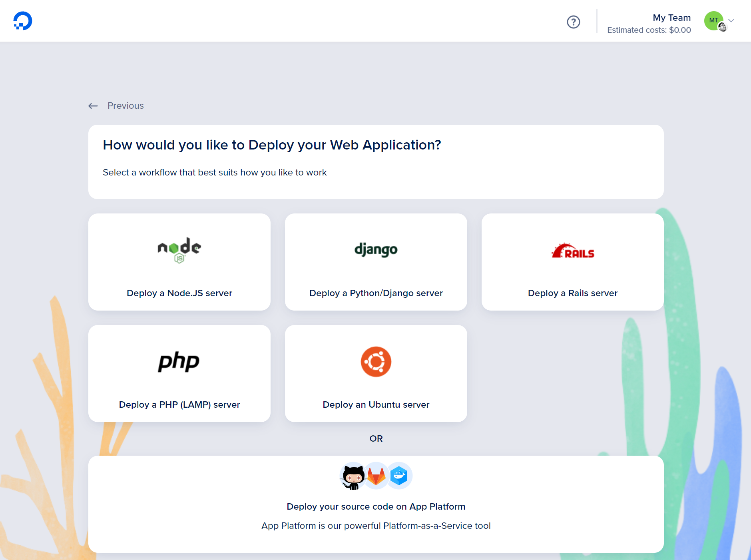The image size is (751, 560).
Task: Click the MT team avatar
Action: click(x=713, y=21)
